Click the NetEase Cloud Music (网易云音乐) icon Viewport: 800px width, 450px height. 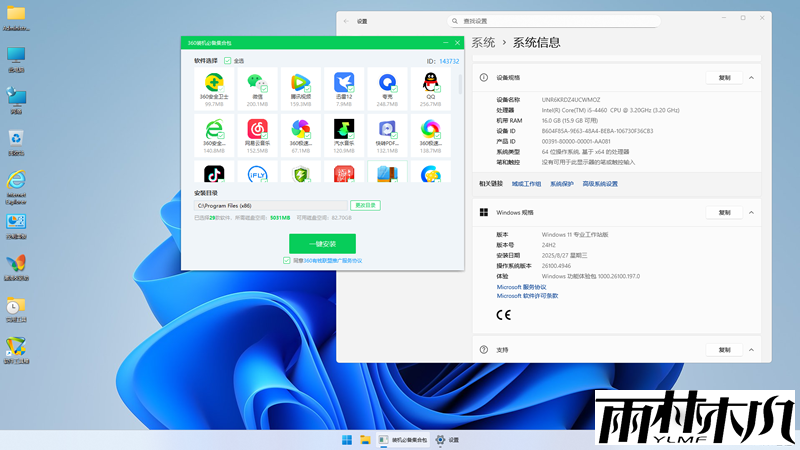coord(256,130)
